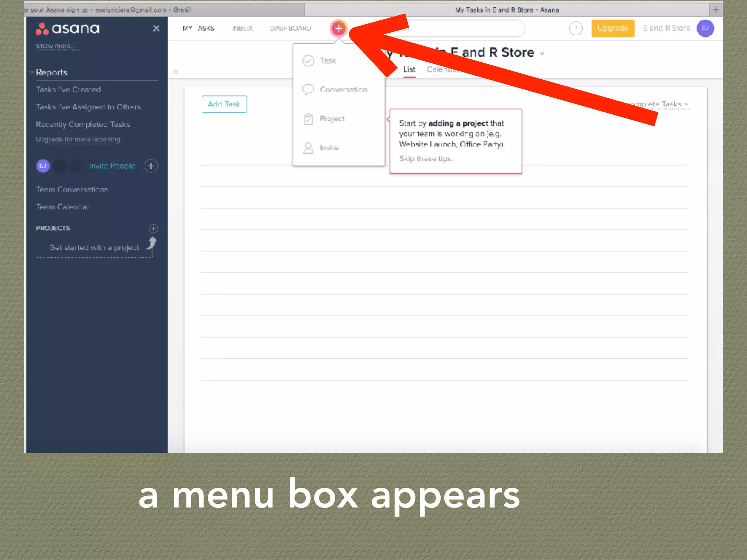Screen dimensions: 747x560
Task: Click Get started with a project
Action: click(94, 248)
